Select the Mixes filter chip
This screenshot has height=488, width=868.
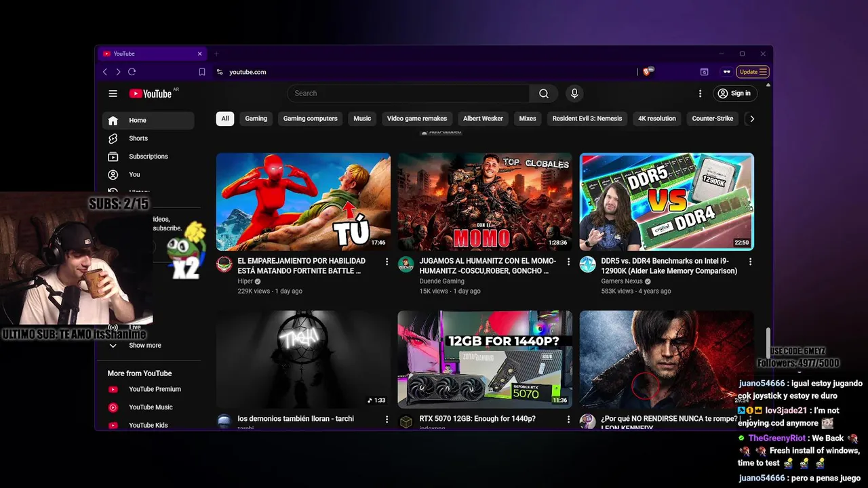pos(528,119)
